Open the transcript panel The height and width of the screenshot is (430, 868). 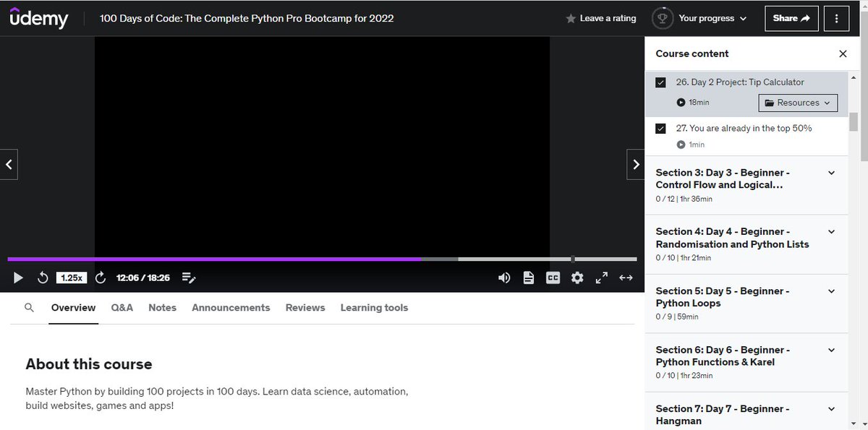tap(529, 278)
